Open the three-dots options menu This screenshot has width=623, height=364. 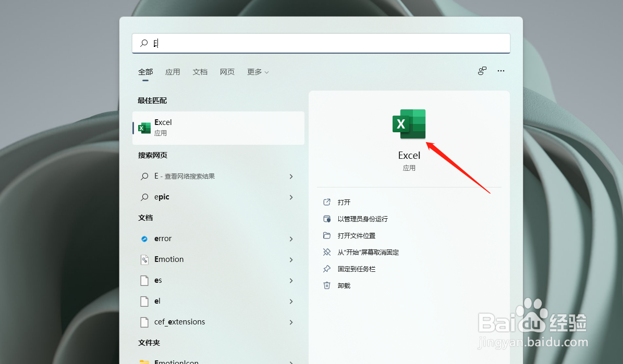point(501,71)
